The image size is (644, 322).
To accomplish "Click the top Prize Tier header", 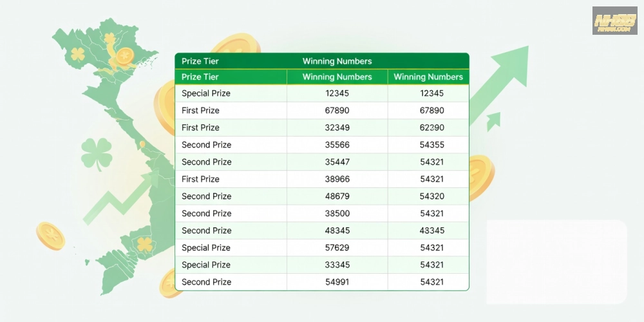I will point(200,61).
